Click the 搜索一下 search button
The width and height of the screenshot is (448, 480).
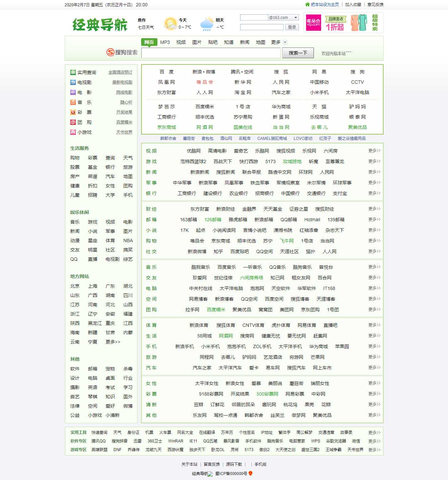click(x=297, y=52)
